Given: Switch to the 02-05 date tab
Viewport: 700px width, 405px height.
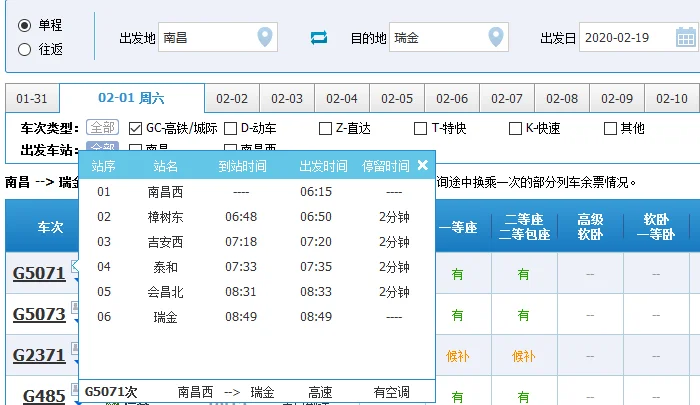Looking at the screenshot, I should tap(397, 98).
